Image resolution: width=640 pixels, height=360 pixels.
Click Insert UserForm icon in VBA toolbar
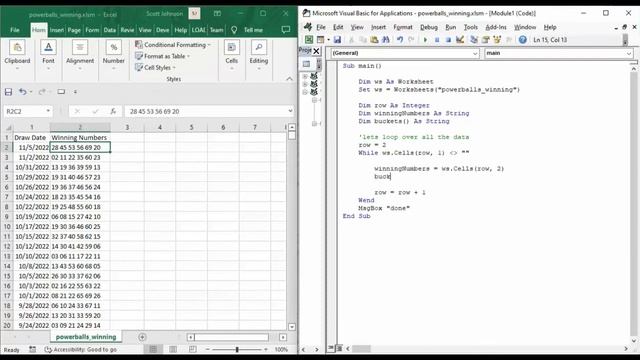pos(320,40)
